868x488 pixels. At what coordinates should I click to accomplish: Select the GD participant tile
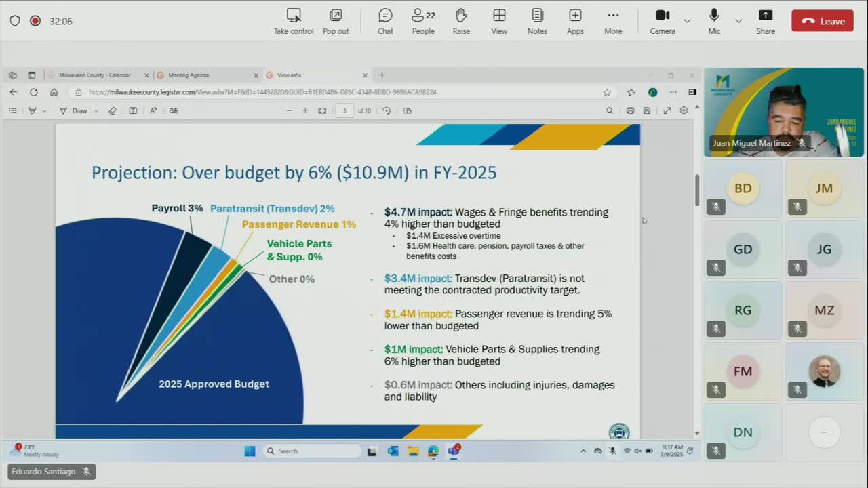coord(743,249)
